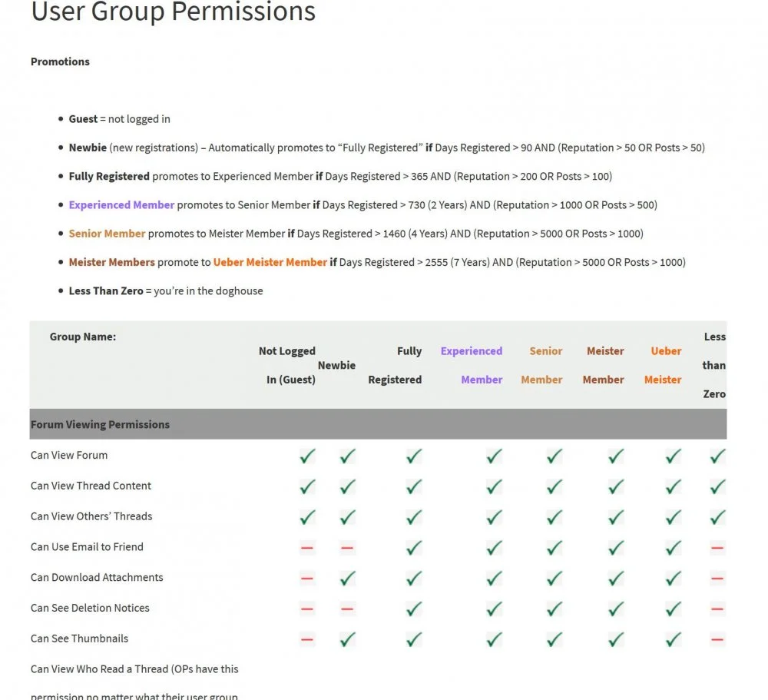Click the Fully Registered column header
This screenshot has height=700, width=768.
395,365
